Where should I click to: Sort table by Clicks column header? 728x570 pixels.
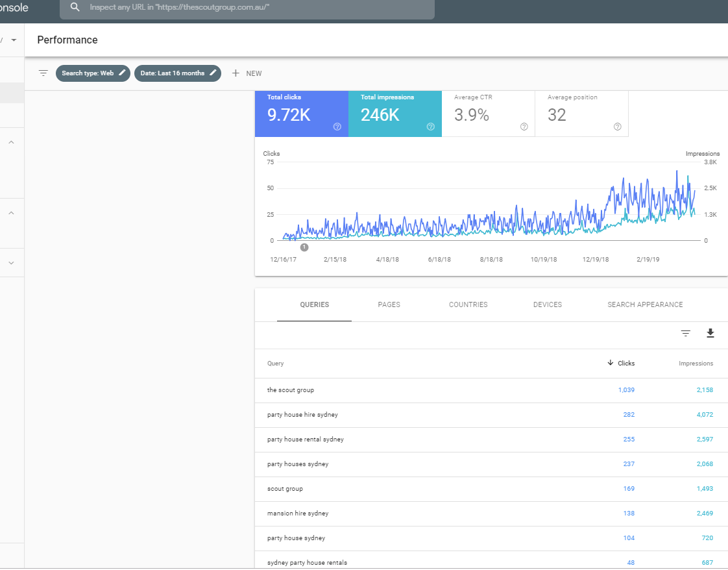[x=626, y=364]
